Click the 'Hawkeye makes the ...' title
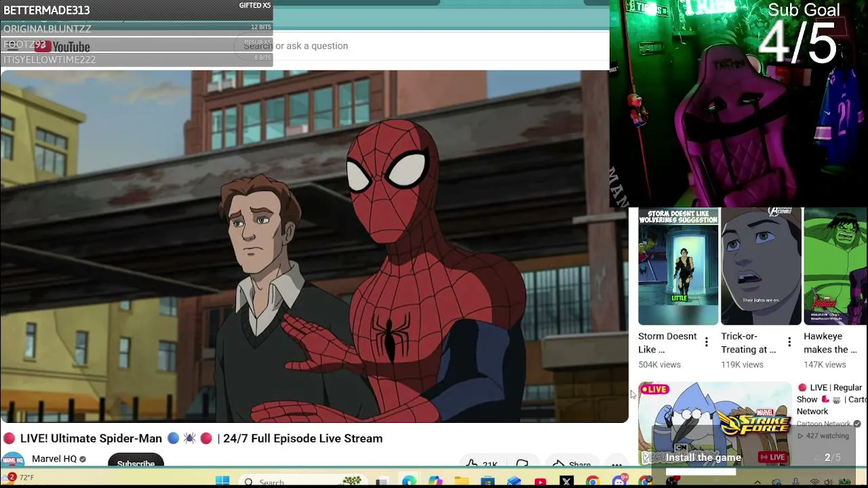868x488 pixels. [831, 343]
